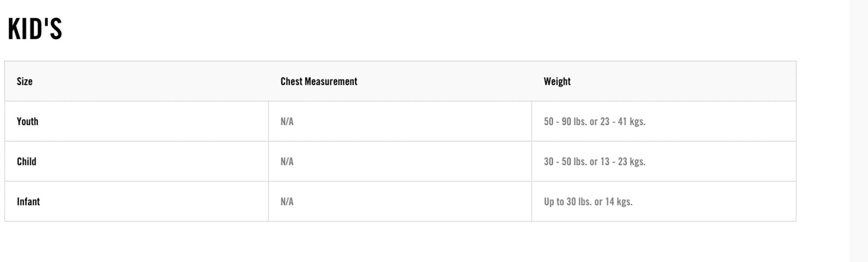Click the Size column header
Image resolution: width=868 pixels, height=262 pixels.
pyautogui.click(x=25, y=82)
